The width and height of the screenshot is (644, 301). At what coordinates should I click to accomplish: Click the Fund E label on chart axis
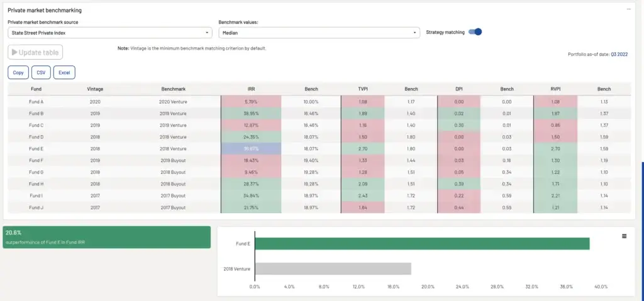pyautogui.click(x=243, y=244)
